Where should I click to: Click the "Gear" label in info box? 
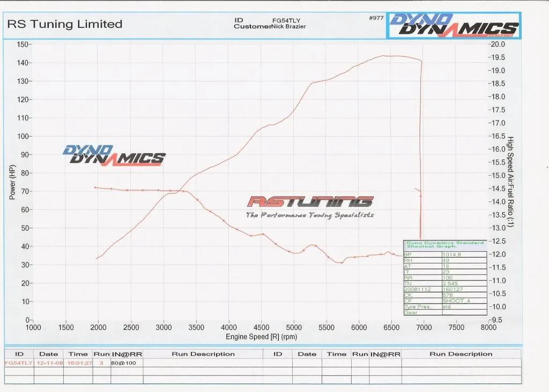tap(411, 312)
